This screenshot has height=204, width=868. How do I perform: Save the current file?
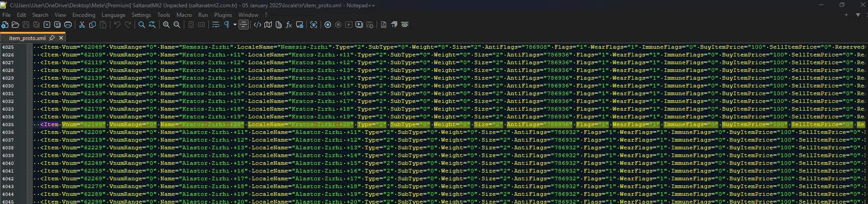26,25
